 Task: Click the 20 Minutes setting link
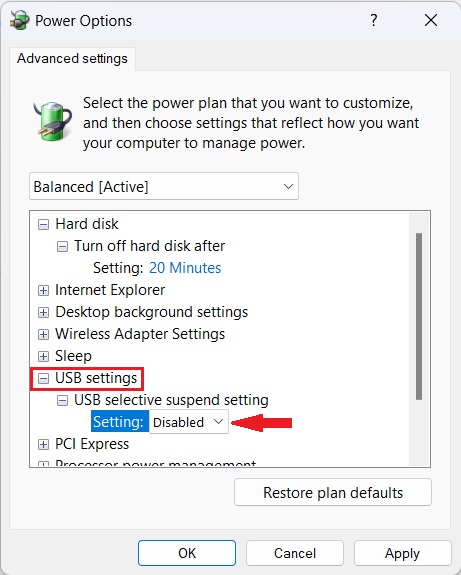185,268
